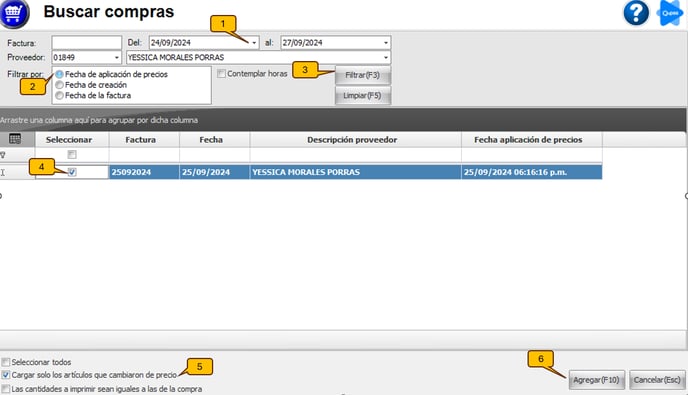Screen dimensions: 688x395
Task: Open the help question mark icon
Action: click(x=636, y=13)
